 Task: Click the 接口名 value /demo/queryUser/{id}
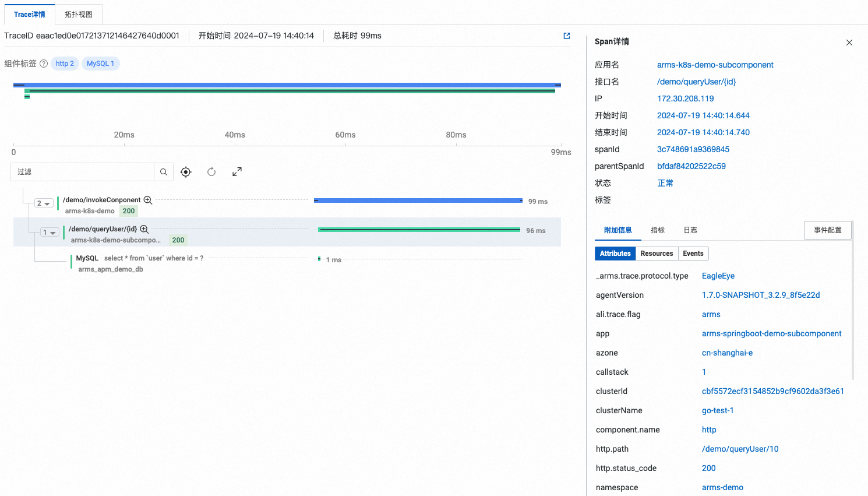point(696,82)
